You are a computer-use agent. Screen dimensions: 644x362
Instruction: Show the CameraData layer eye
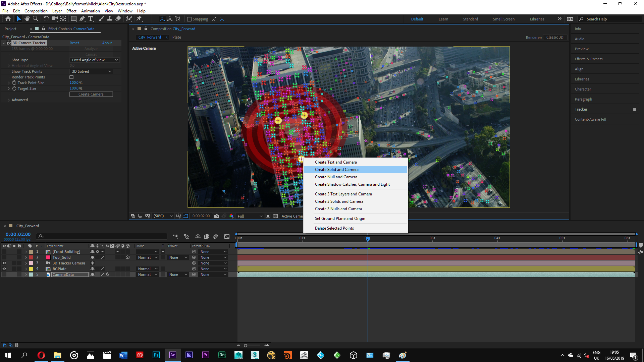[x=4, y=275]
